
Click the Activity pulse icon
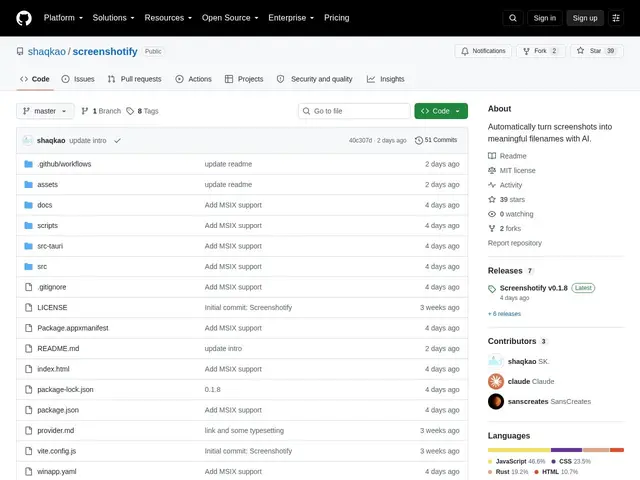point(492,185)
